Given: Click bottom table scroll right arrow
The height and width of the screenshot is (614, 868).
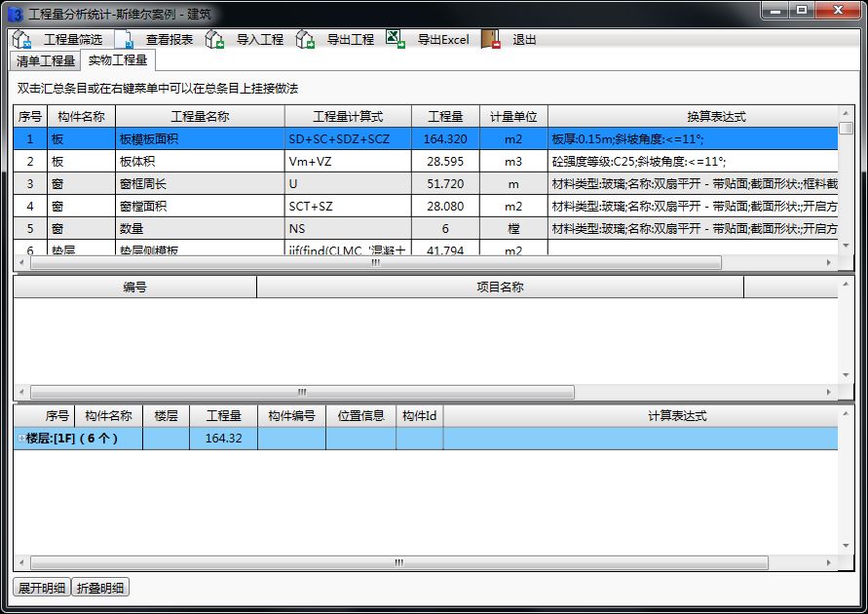Looking at the screenshot, I should [x=829, y=562].
